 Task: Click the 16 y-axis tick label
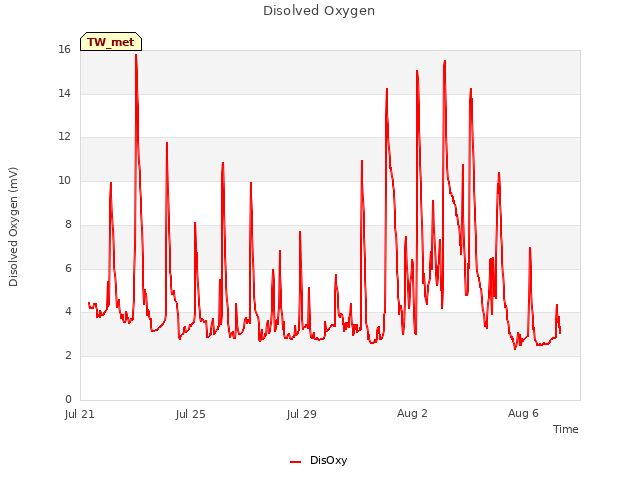point(64,49)
